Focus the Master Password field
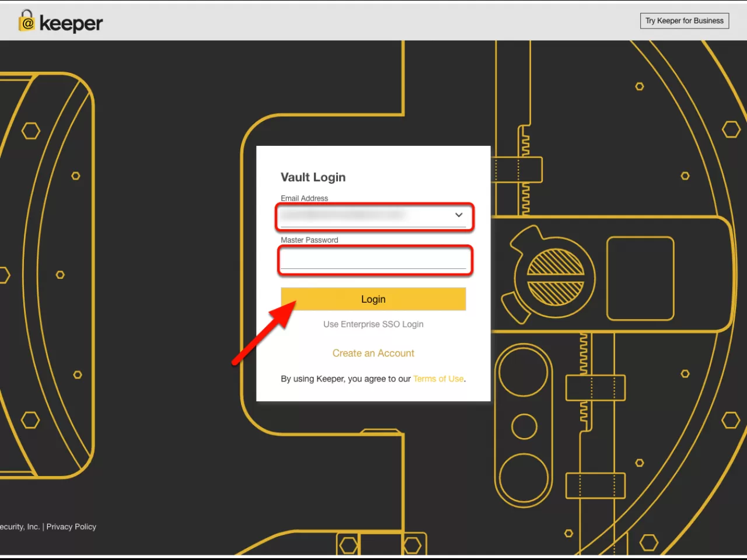This screenshot has height=560, width=747. coord(373,260)
